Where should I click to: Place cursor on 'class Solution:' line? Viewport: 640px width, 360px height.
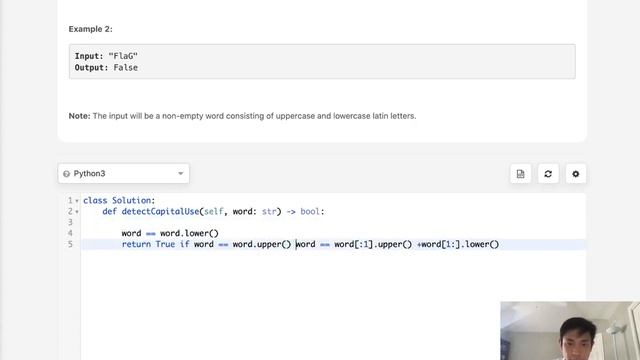tap(119, 200)
